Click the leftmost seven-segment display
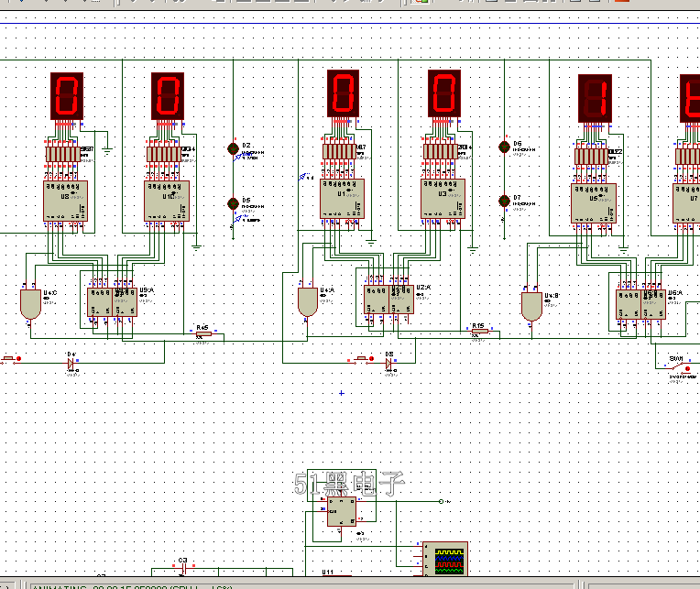The width and height of the screenshot is (700, 589). (66, 96)
